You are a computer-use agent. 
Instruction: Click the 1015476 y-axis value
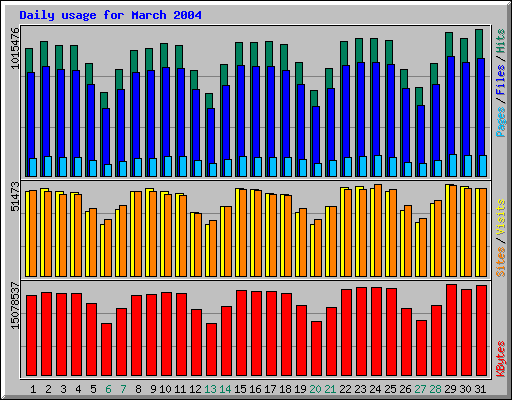pos(15,49)
